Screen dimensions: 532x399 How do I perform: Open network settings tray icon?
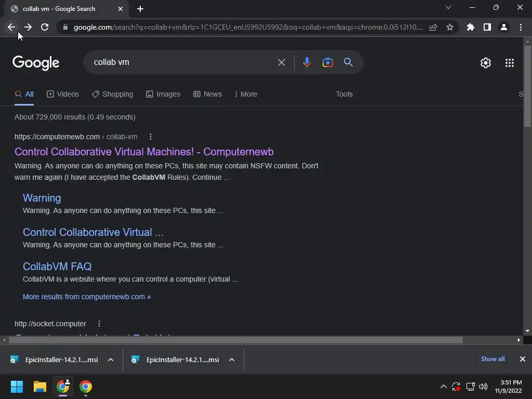470,387
